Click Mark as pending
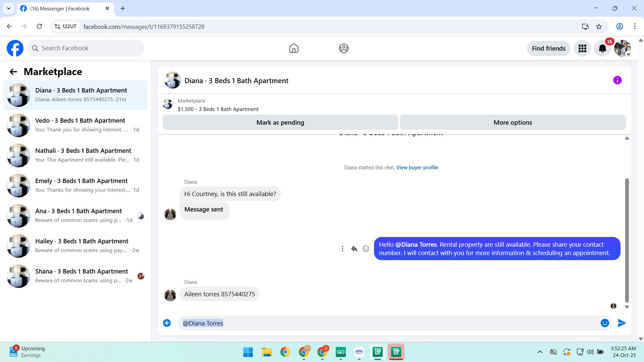Viewport: 644px width, 362px height. tap(280, 123)
